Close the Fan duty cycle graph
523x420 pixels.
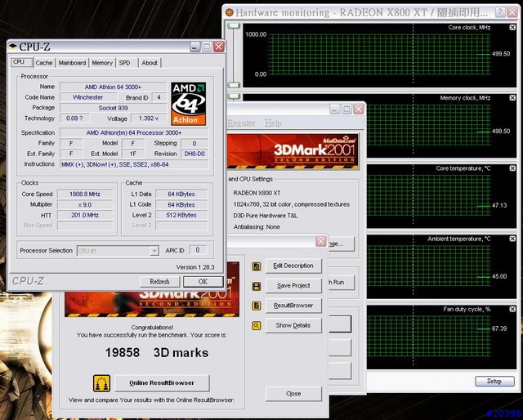[x=512, y=309]
